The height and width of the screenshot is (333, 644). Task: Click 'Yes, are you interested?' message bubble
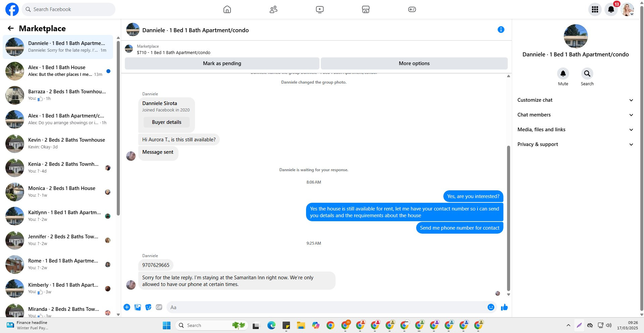coord(473,196)
